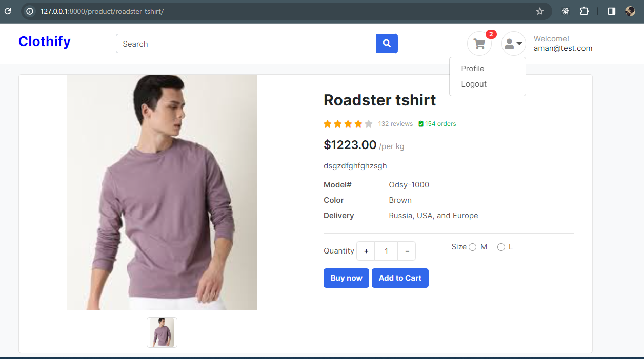Viewport: 644px width, 359px height.
Task: Click the green verified orders icon
Action: [x=420, y=123]
